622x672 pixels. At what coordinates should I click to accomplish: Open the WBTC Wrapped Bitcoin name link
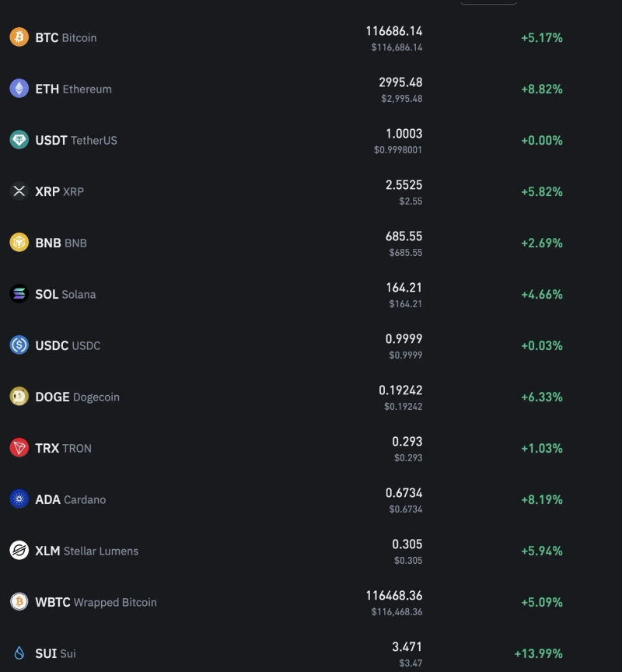pos(96,602)
